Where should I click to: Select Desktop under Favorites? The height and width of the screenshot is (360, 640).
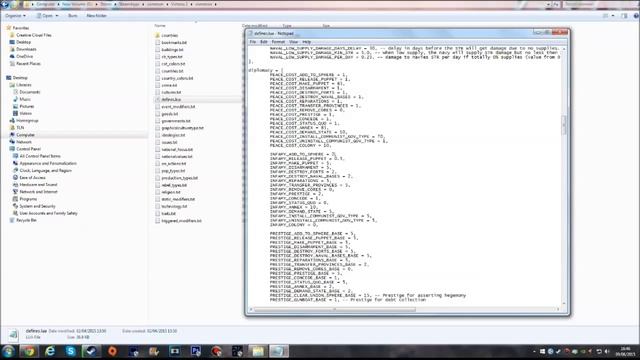point(23,42)
